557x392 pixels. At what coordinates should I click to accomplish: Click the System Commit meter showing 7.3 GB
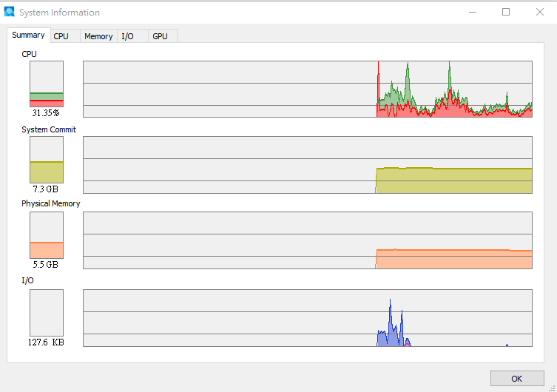coord(47,160)
